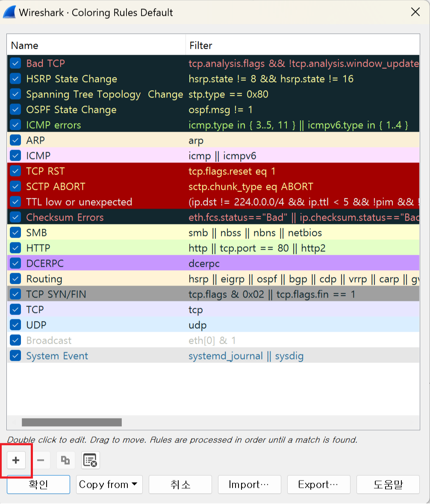
Task: Click the minus button to delete rule
Action: pyautogui.click(x=41, y=460)
